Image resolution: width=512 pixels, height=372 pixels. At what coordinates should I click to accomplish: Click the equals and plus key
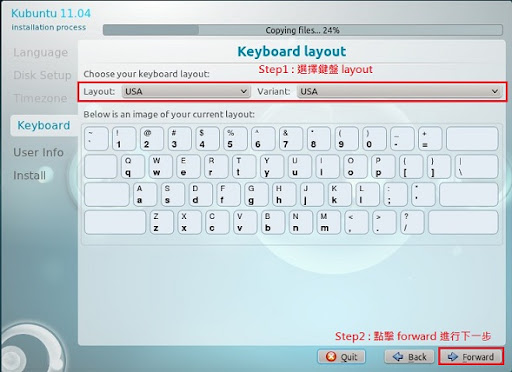430,138
